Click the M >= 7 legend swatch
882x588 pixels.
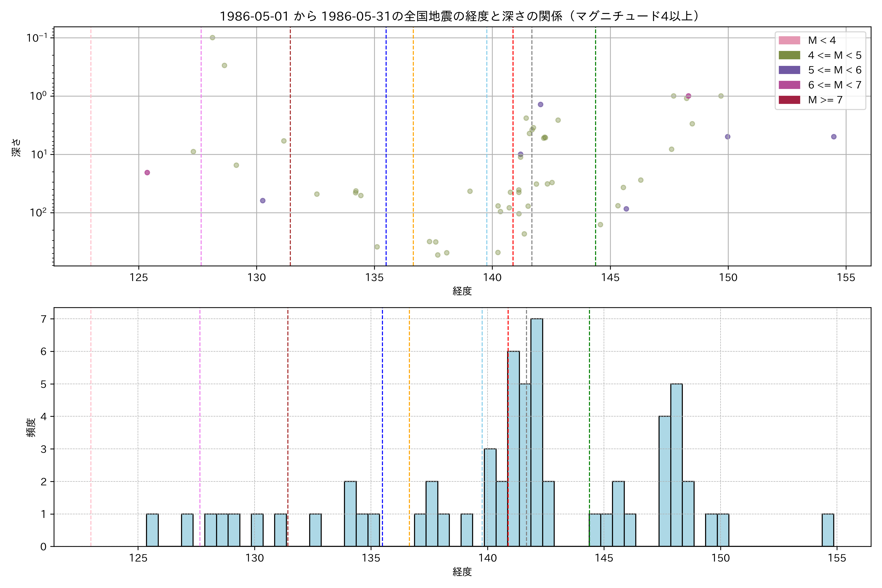(789, 100)
